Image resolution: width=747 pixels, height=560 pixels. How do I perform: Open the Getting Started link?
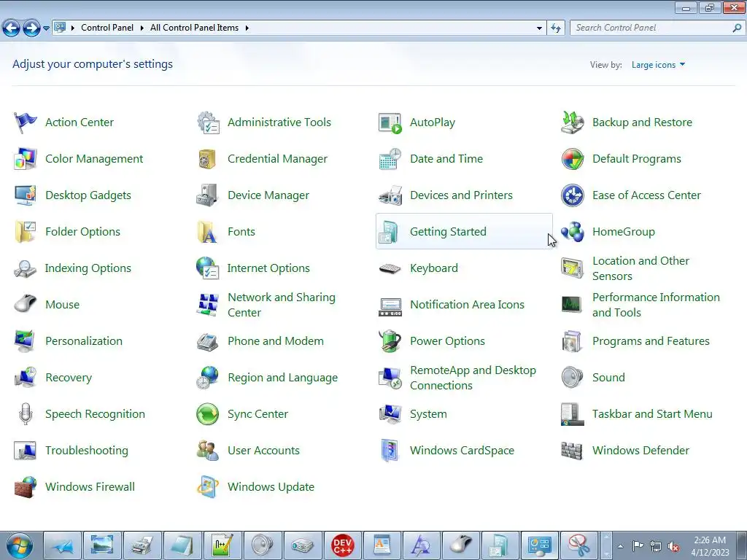pyautogui.click(x=448, y=232)
